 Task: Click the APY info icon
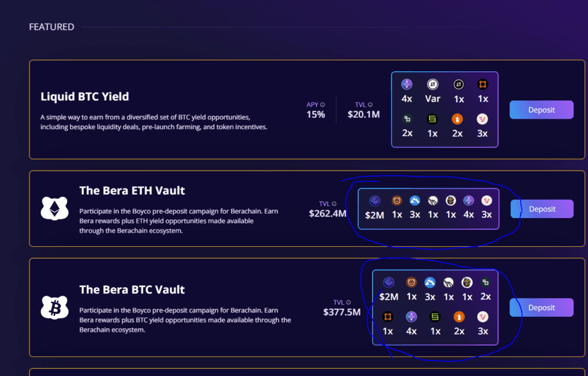(323, 104)
